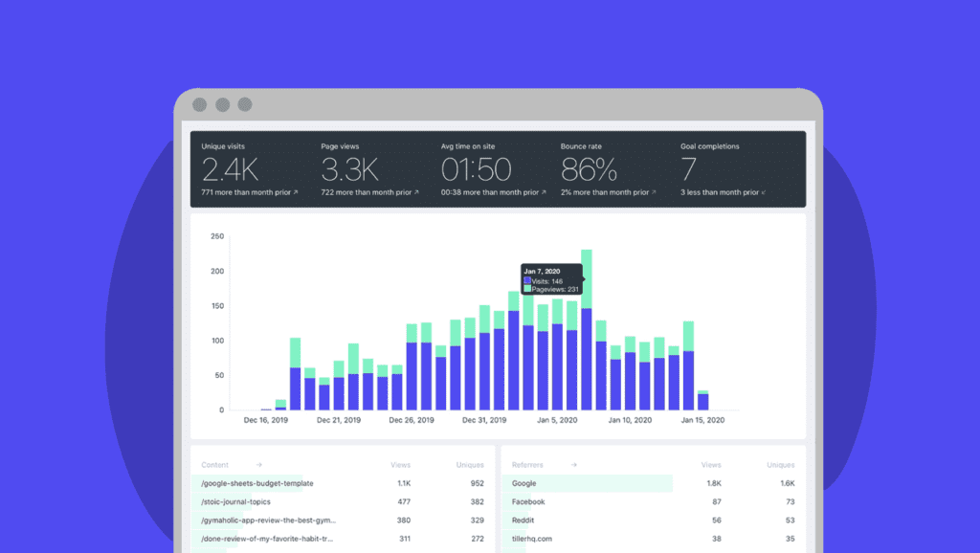Click the Dec 31, 2019 axis label
The height and width of the screenshot is (553, 980).
[484, 420]
